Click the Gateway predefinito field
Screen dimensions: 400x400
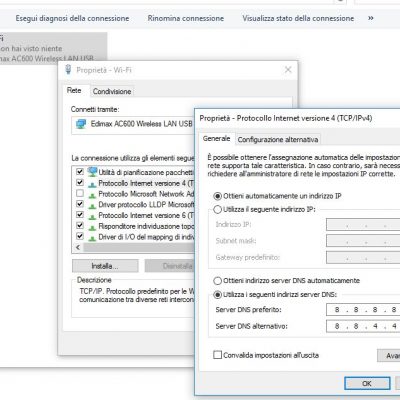tap(363, 257)
